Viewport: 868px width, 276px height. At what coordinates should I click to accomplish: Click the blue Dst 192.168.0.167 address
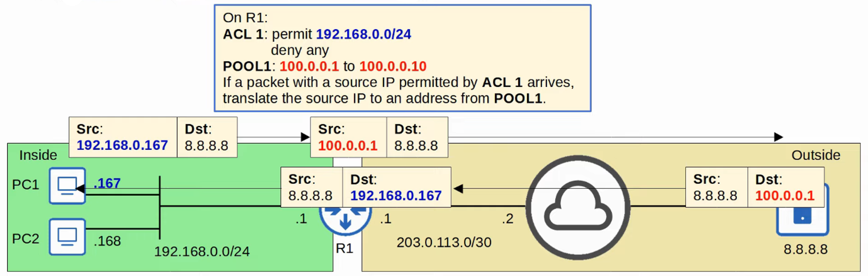[x=396, y=196]
